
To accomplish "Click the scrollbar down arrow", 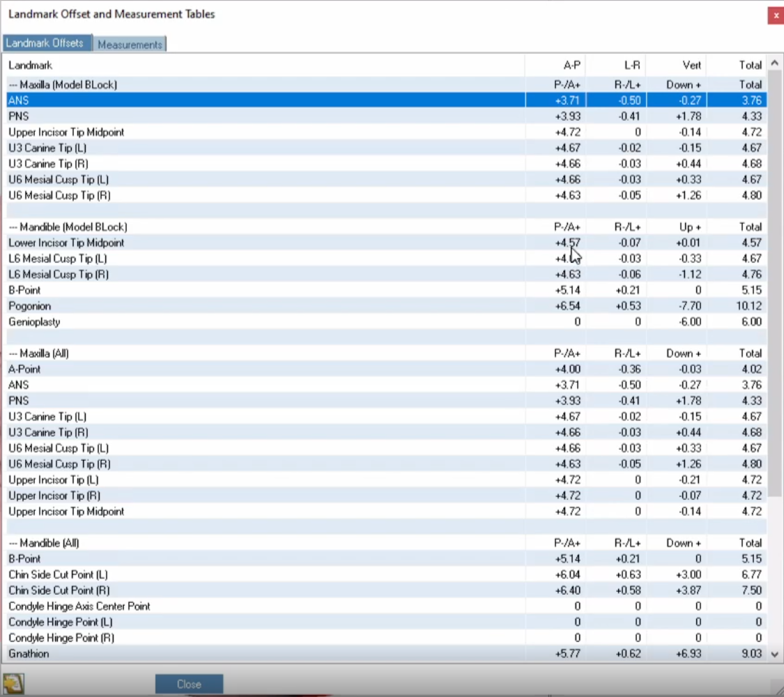I will (x=774, y=654).
